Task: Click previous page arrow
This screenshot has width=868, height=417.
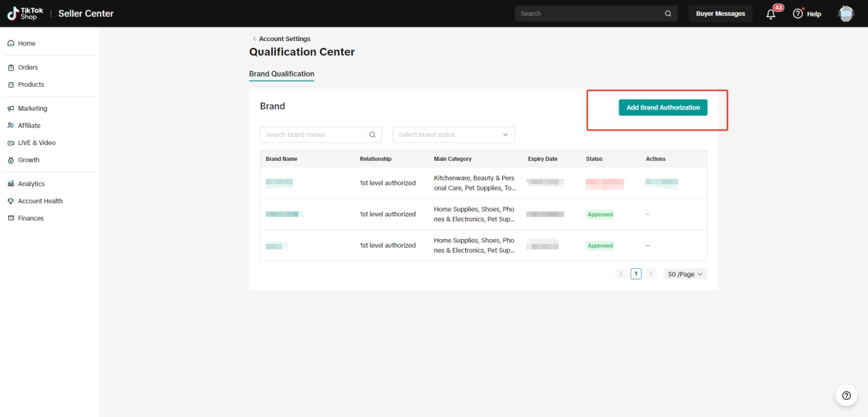Action: coord(621,274)
